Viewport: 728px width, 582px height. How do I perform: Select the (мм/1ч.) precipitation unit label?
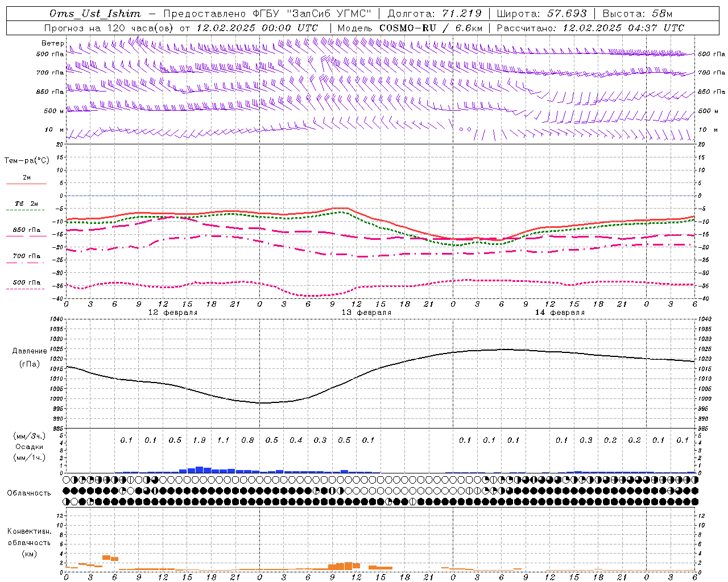click(x=30, y=458)
